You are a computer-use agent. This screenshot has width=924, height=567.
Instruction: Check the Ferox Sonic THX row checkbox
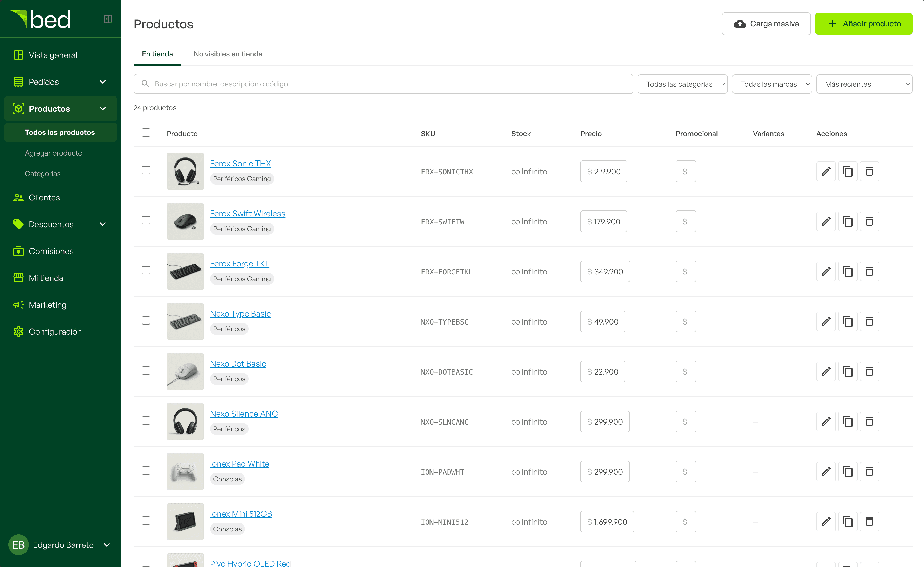tap(146, 170)
